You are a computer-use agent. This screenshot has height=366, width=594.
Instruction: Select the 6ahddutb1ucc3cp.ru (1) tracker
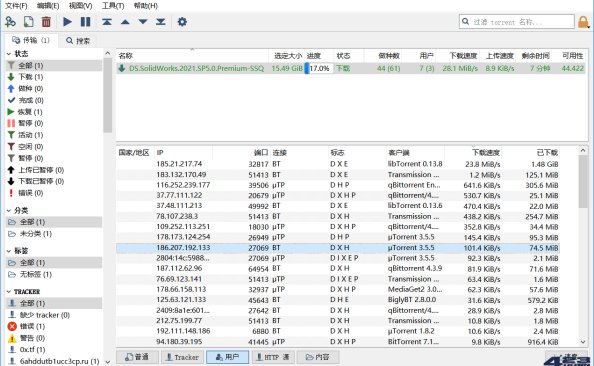(x=54, y=361)
